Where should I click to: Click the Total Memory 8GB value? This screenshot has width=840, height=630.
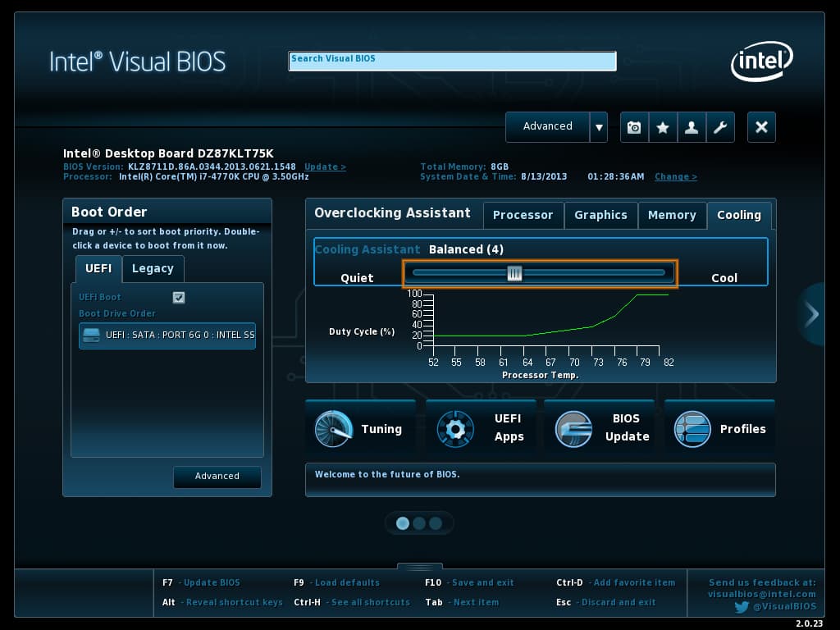tap(500, 167)
